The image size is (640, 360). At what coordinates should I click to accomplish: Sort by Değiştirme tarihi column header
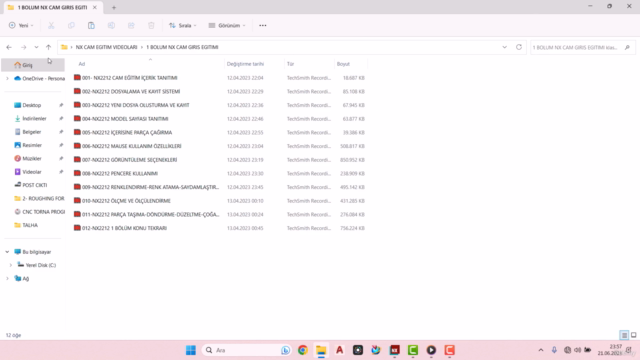coord(245,64)
